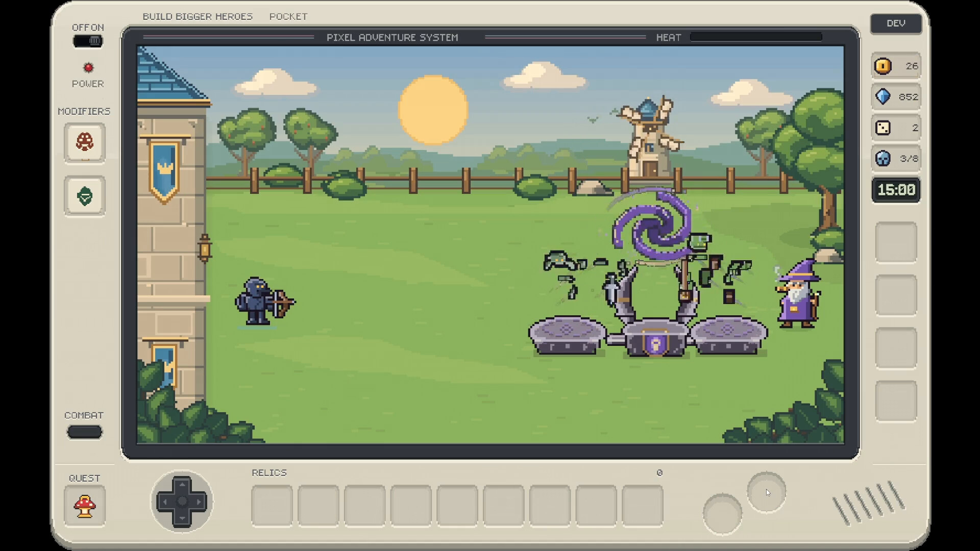Click the relics count value 0
Image resolution: width=980 pixels, height=551 pixels.
click(x=659, y=473)
